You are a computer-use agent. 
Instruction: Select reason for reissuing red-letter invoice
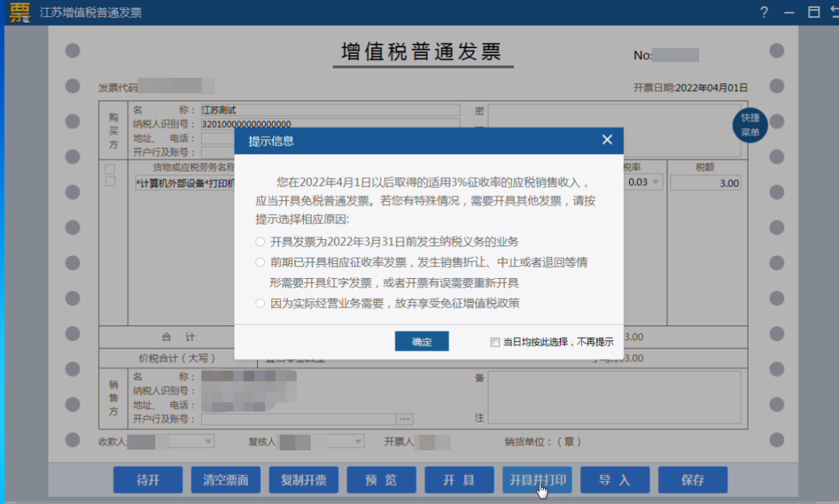[x=260, y=262]
